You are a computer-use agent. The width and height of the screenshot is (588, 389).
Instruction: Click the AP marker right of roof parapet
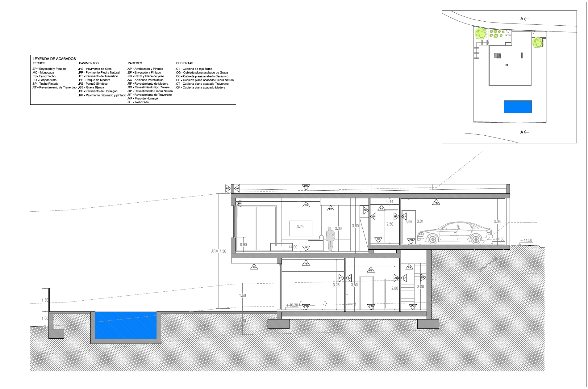[237, 188]
